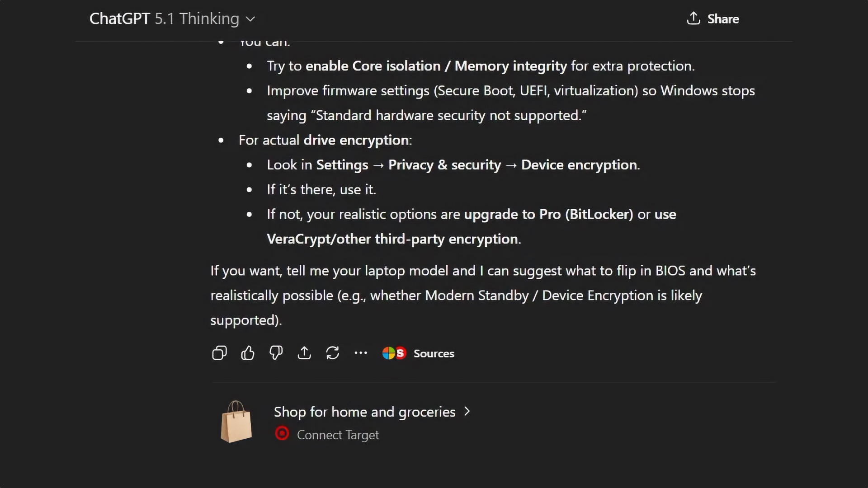Click the upload icon next to Share in header
Image resolution: width=868 pixels, height=488 pixels.
pyautogui.click(x=693, y=19)
